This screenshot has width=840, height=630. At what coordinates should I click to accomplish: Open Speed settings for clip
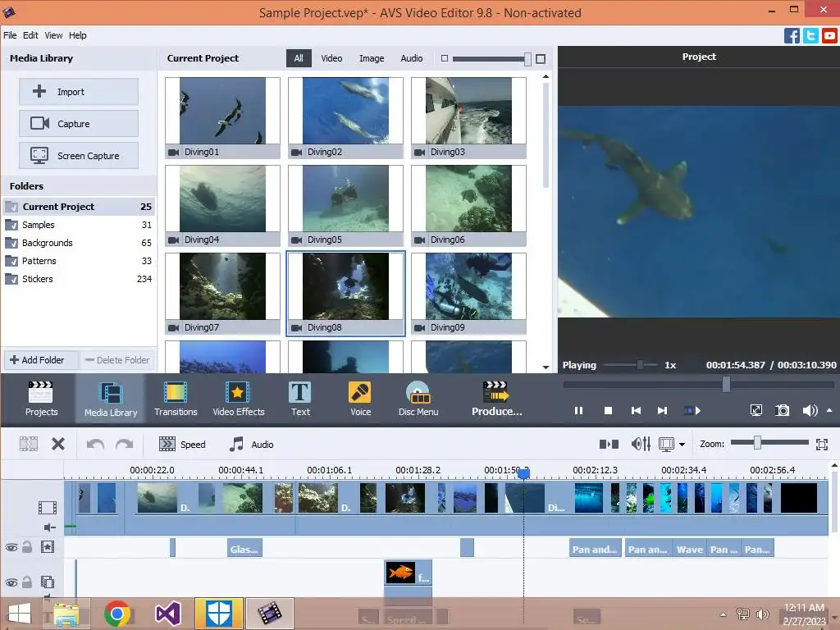coord(182,444)
